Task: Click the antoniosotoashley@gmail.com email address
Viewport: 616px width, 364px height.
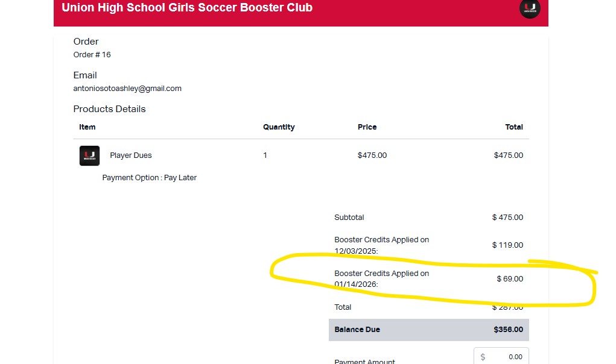Action: [127, 89]
